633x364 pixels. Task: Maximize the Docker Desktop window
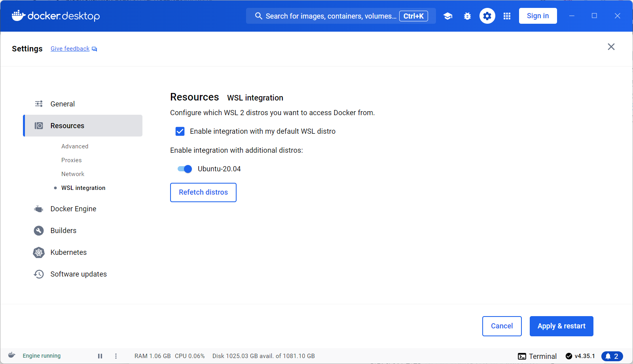coord(594,16)
